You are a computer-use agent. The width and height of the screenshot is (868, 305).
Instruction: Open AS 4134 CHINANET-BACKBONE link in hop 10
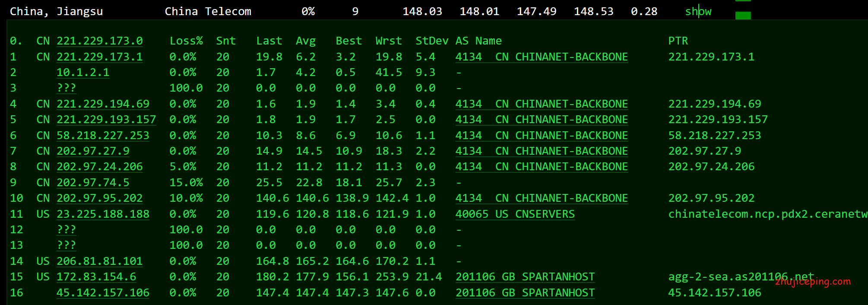click(x=542, y=198)
